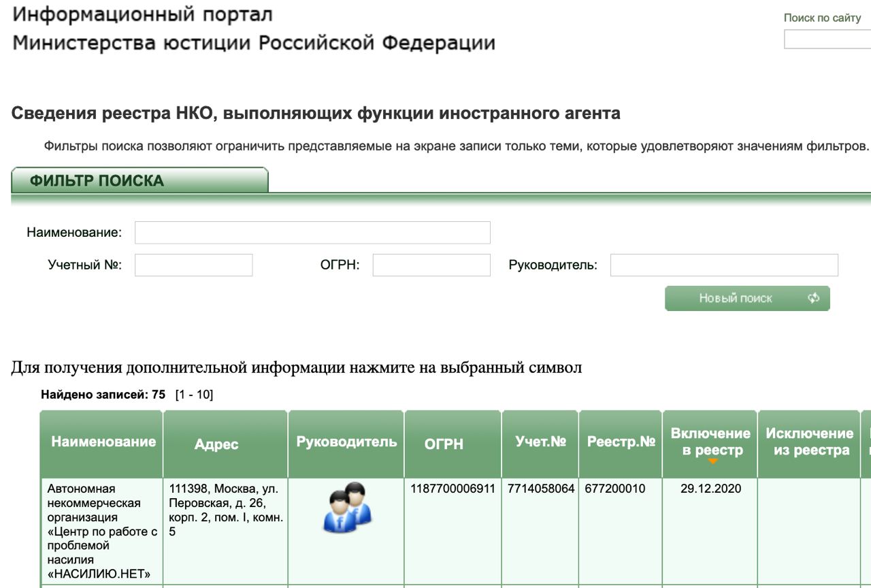
Task: Focus the Наименование input field
Action: pyautogui.click(x=312, y=233)
